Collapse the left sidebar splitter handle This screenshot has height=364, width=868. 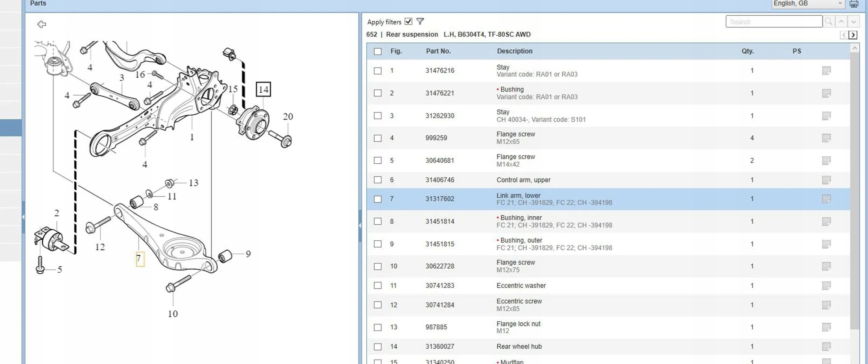click(x=23, y=217)
